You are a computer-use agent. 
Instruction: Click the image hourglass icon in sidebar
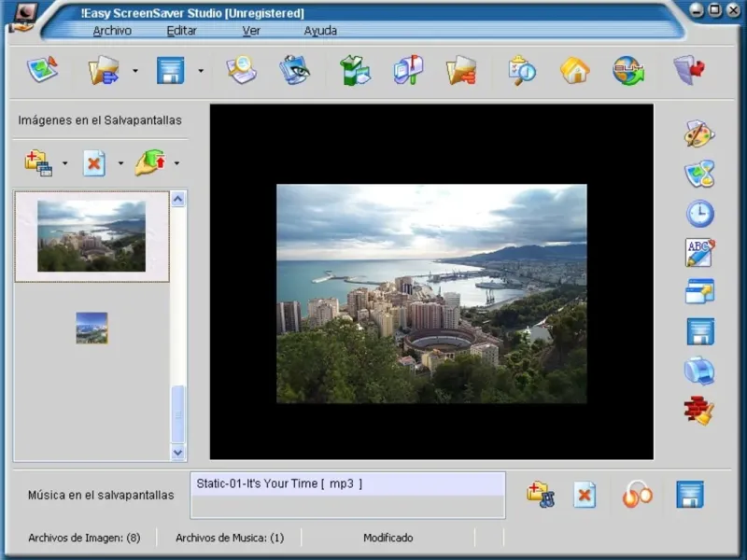coord(699,174)
